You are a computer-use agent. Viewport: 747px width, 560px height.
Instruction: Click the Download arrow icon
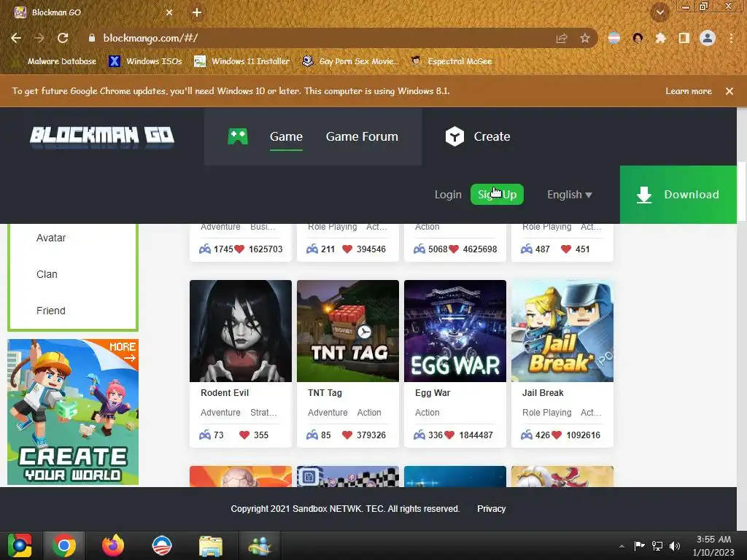click(x=644, y=195)
